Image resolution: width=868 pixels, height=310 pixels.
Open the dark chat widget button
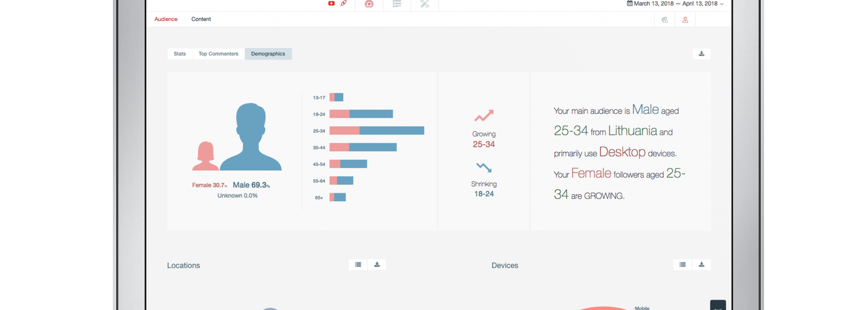coord(718,305)
